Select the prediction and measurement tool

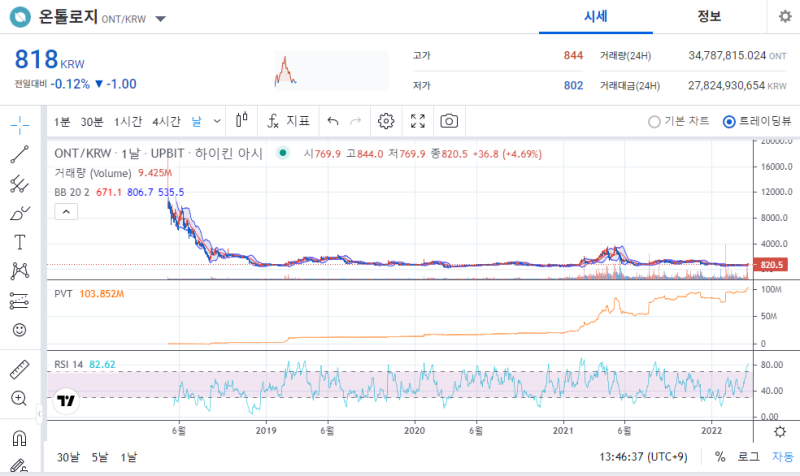click(20, 300)
